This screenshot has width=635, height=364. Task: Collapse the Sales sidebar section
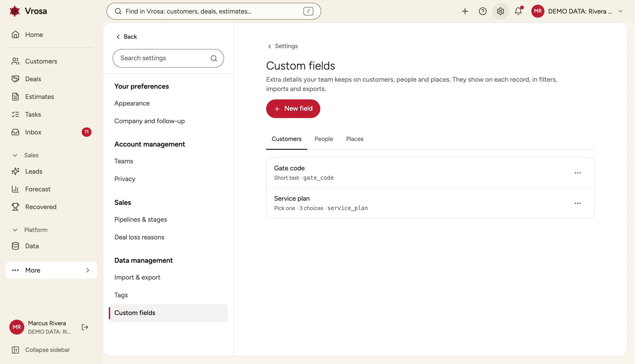[x=25, y=155]
